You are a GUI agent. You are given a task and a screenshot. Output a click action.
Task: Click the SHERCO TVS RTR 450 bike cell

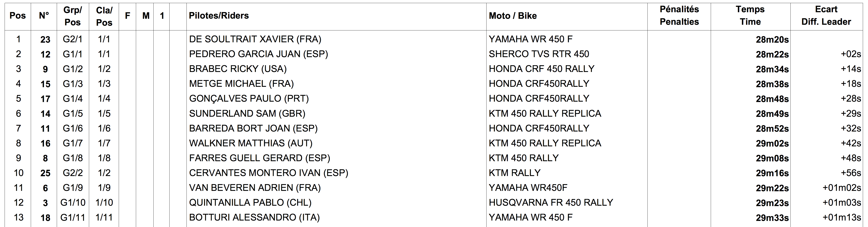pyautogui.click(x=539, y=54)
